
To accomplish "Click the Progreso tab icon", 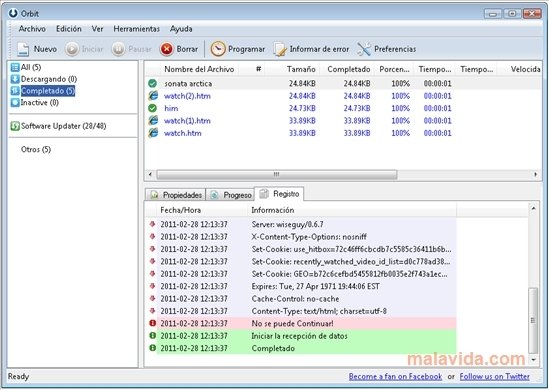I will pos(215,195).
